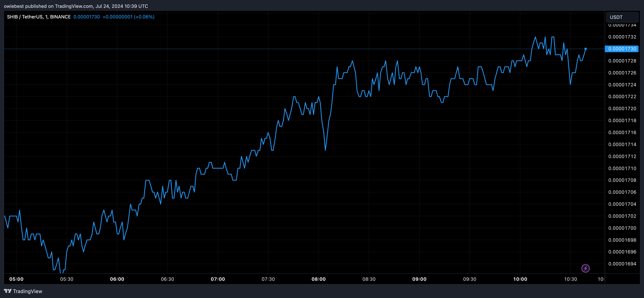Screen dimensions: 644x298
Task: Click the 0.00001722 price axis label
Action: pos(622,96)
